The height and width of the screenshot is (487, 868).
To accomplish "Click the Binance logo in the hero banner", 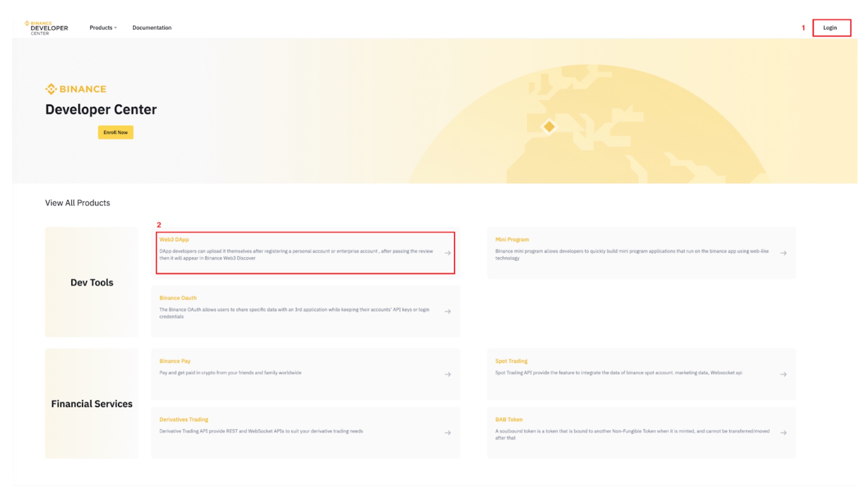I will click(76, 89).
